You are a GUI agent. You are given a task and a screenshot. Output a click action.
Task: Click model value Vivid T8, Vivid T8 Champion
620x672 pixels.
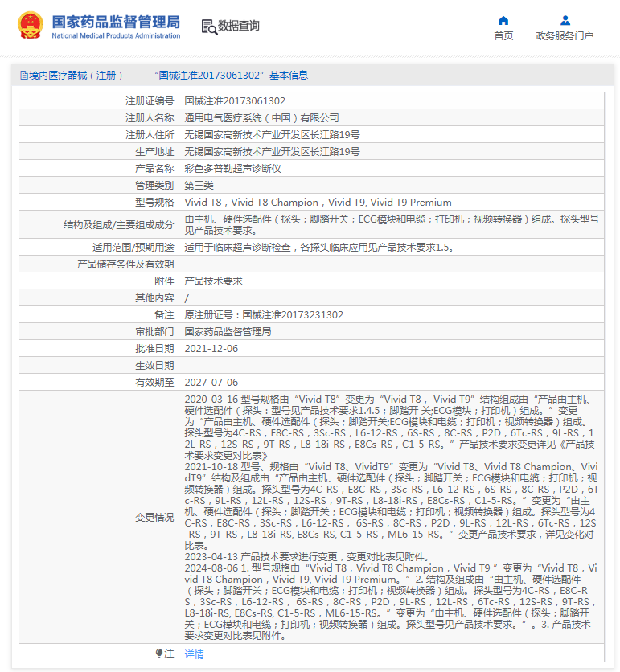tap(318, 203)
